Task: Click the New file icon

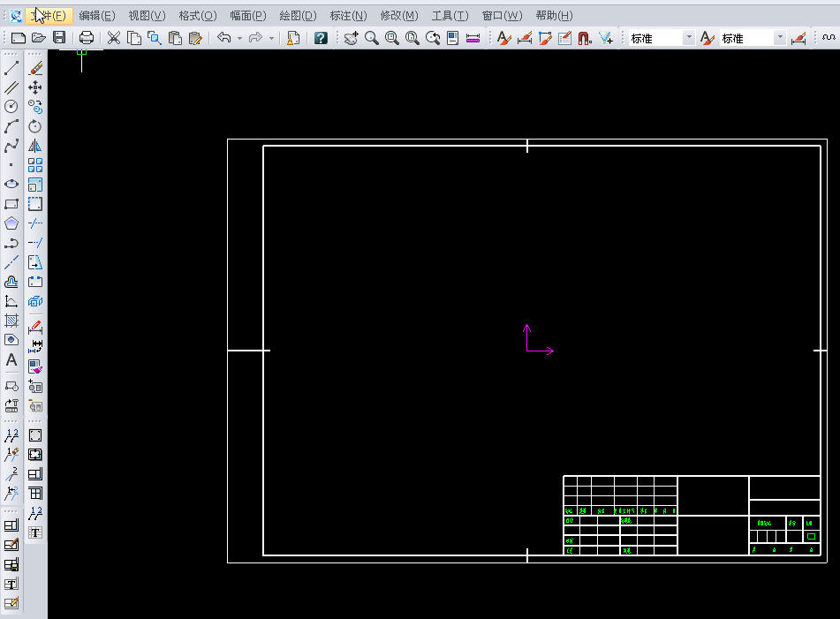Action: point(19,37)
